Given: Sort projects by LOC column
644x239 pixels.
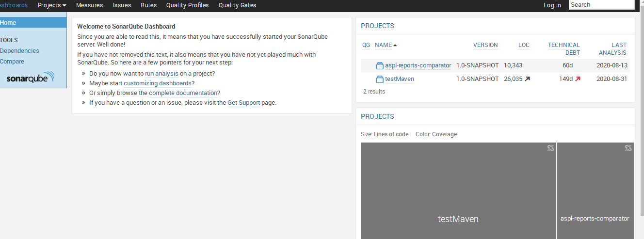Looking at the screenshot, I should tap(524, 45).
